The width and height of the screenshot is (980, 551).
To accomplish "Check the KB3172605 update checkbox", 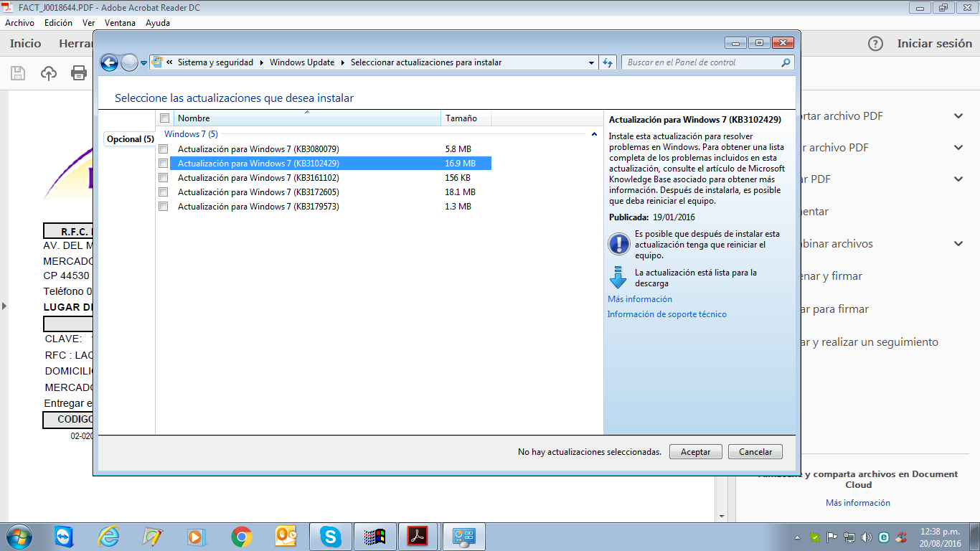I will (164, 192).
